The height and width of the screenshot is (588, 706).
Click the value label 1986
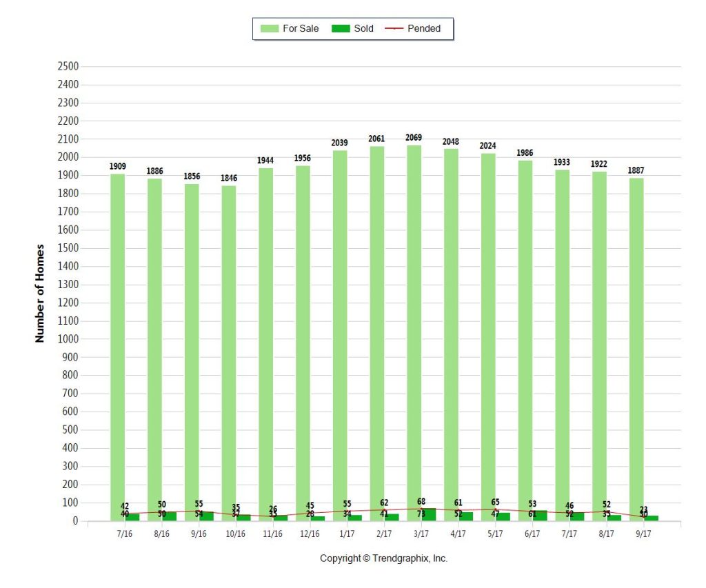tap(525, 152)
